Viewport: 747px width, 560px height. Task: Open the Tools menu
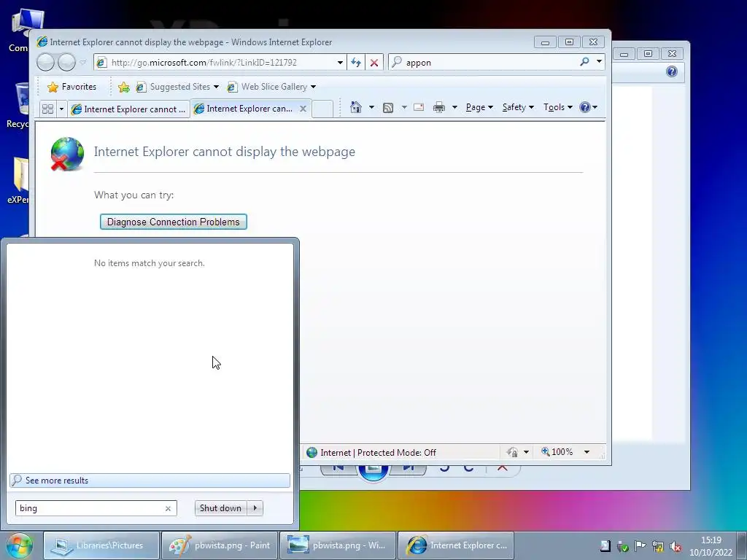(x=558, y=107)
